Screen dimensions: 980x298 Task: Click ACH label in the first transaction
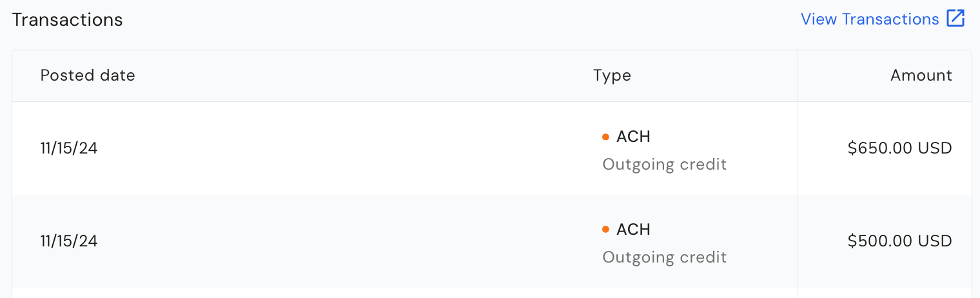coord(633,137)
